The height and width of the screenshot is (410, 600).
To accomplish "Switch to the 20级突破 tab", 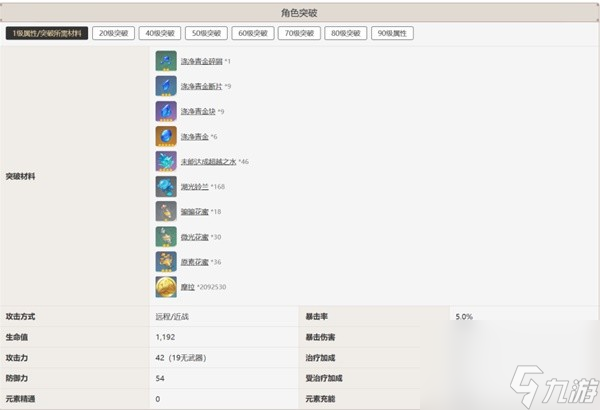I will click(x=113, y=33).
